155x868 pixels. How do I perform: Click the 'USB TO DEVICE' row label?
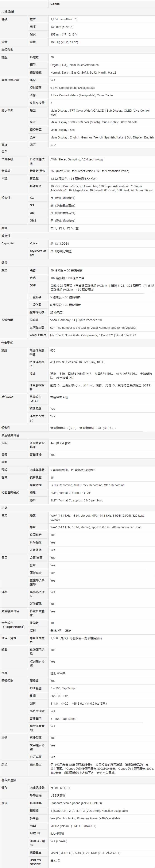pos(35,862)
